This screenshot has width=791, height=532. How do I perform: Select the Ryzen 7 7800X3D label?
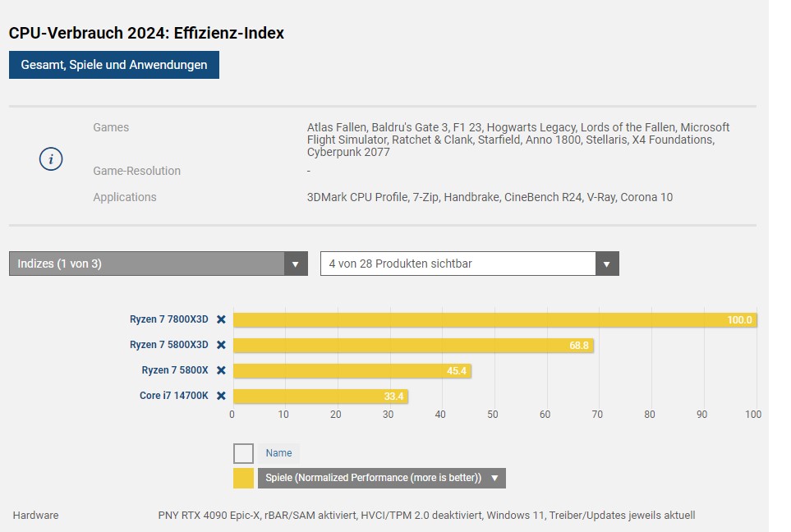click(x=169, y=319)
